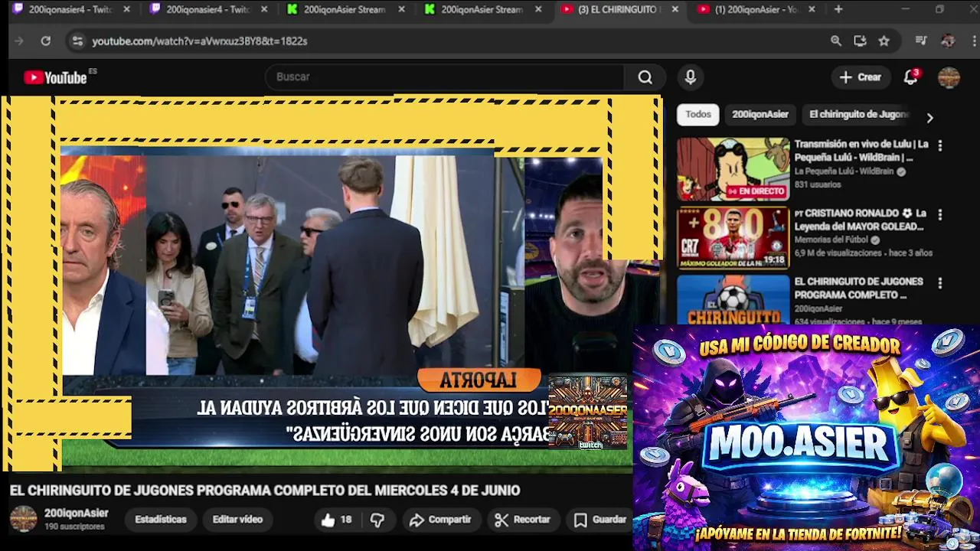
Task: Open the notifications bell
Action: pos(911,77)
